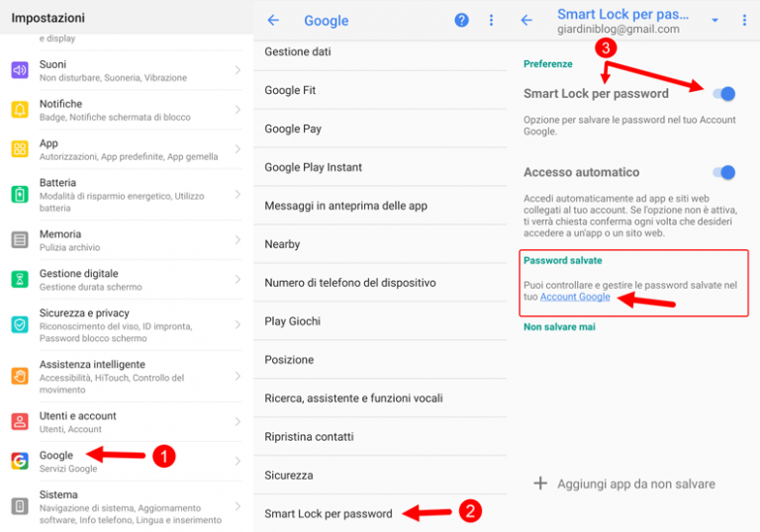Open Nearby entry
Viewport: 760px width, 532px height.
coord(380,244)
